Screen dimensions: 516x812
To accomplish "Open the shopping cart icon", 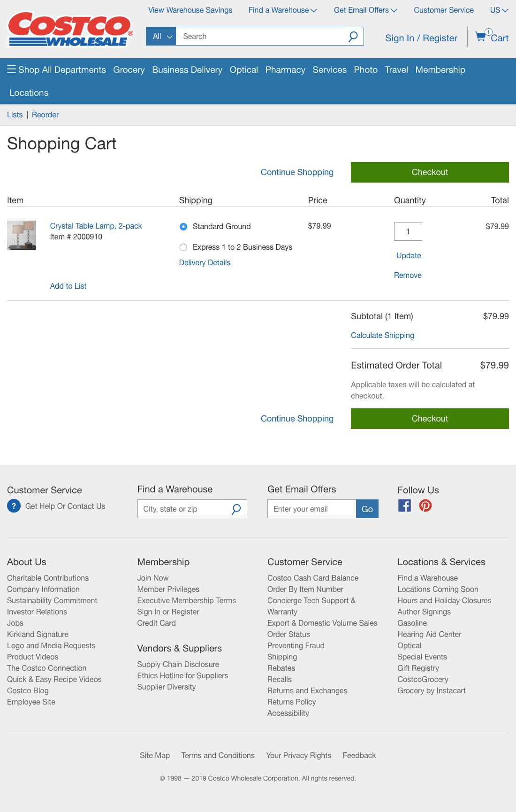I will point(481,37).
